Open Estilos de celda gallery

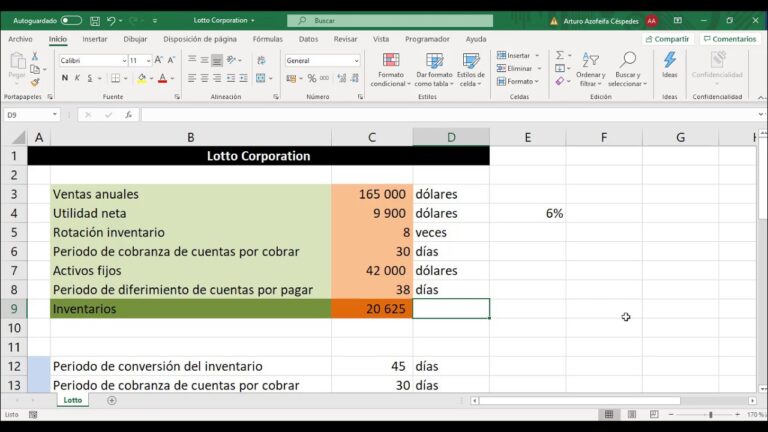click(471, 70)
